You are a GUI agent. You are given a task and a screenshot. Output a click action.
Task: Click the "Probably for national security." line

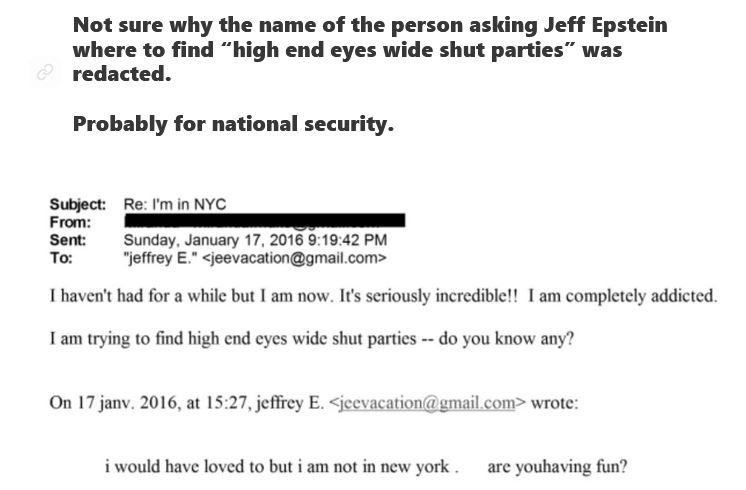[233, 125]
